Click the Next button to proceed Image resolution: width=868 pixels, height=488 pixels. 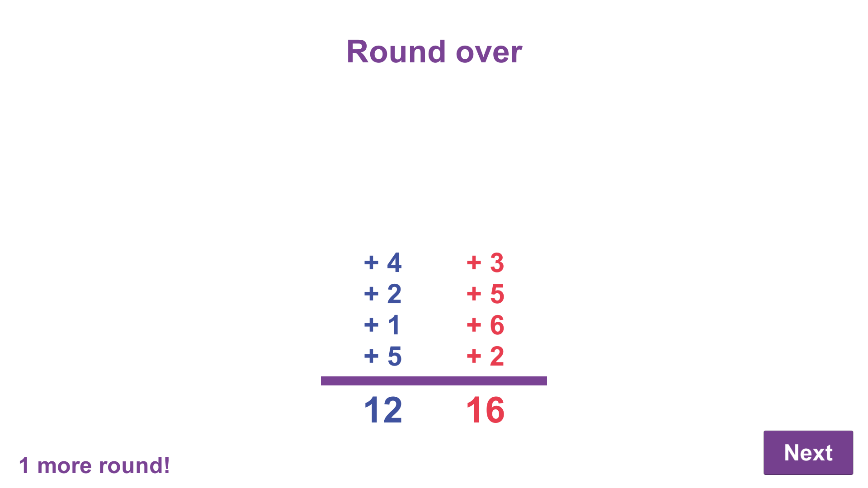(808, 452)
